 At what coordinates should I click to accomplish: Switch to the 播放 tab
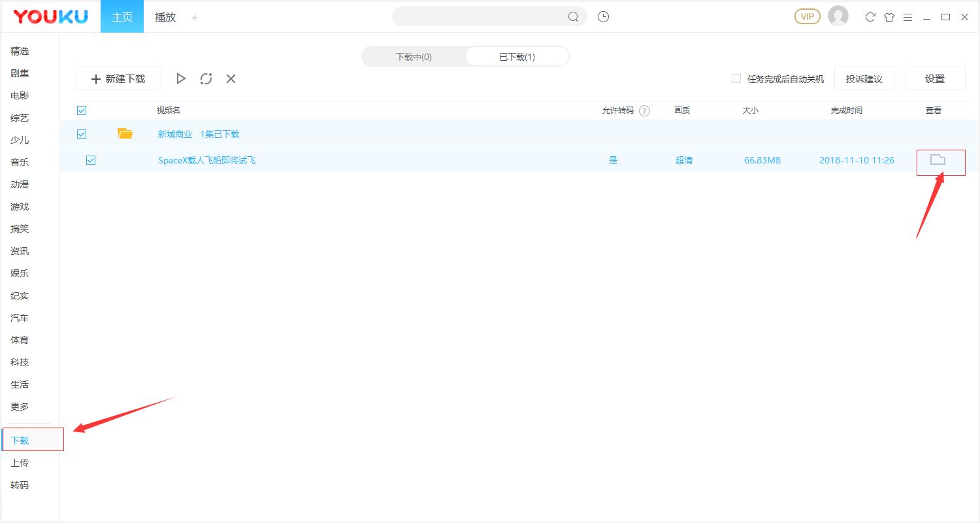pyautogui.click(x=165, y=17)
